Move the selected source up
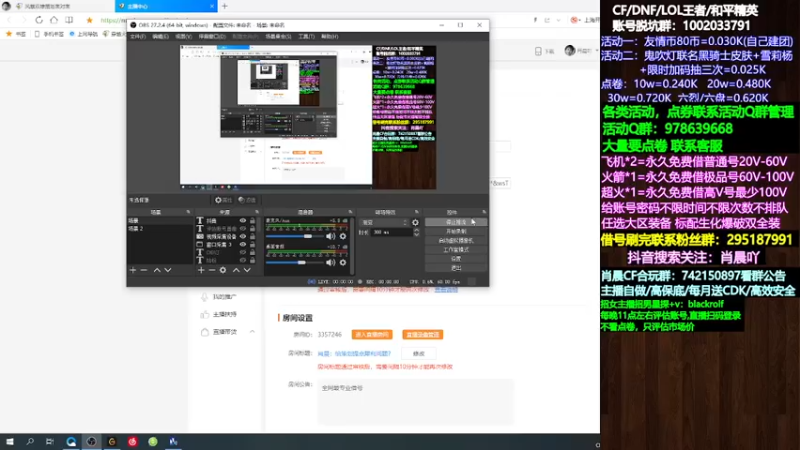Image resolution: width=800 pixels, height=450 pixels. pyautogui.click(x=236, y=270)
